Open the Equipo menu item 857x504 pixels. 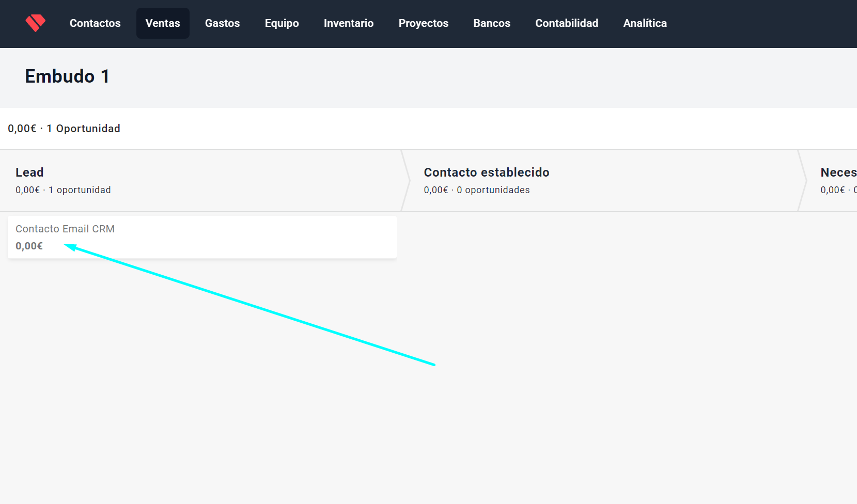point(282,23)
